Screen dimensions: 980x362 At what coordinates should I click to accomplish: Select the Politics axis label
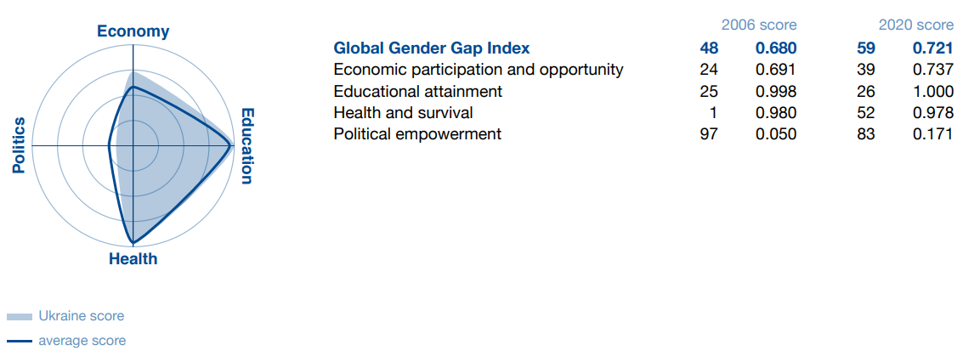(20, 145)
